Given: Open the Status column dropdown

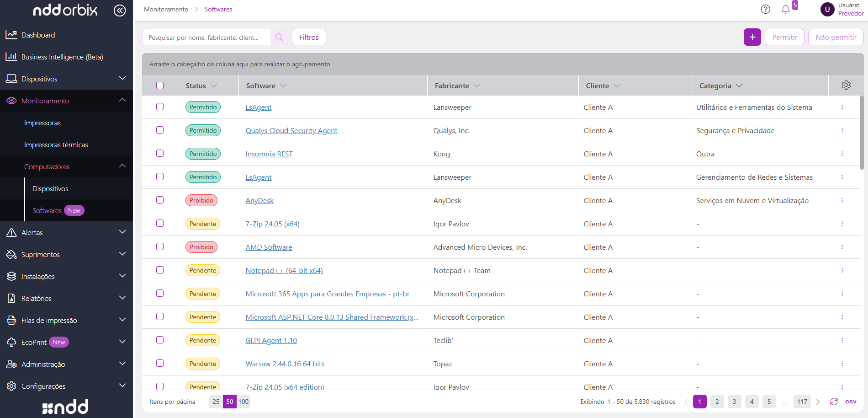Looking at the screenshot, I should (x=214, y=86).
